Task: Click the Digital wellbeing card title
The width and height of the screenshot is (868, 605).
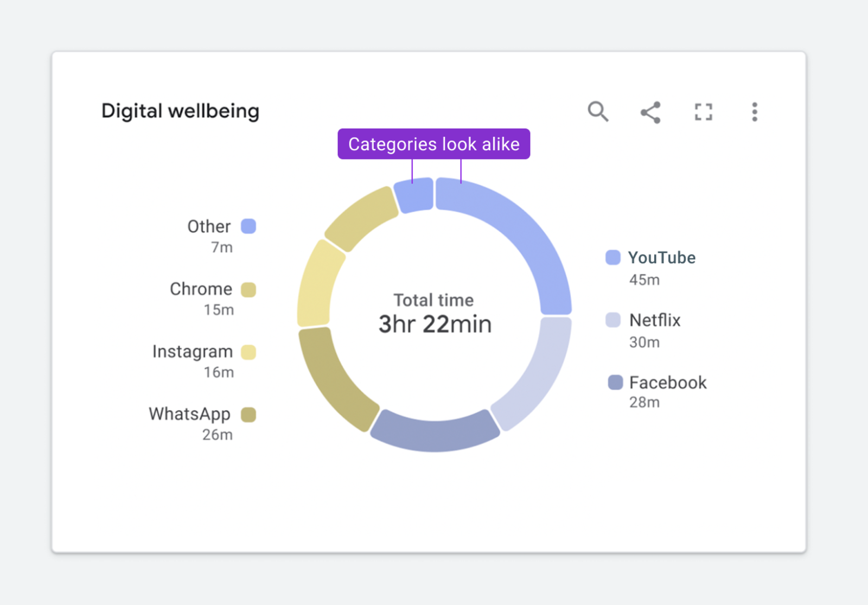Action: pyautogui.click(x=180, y=111)
